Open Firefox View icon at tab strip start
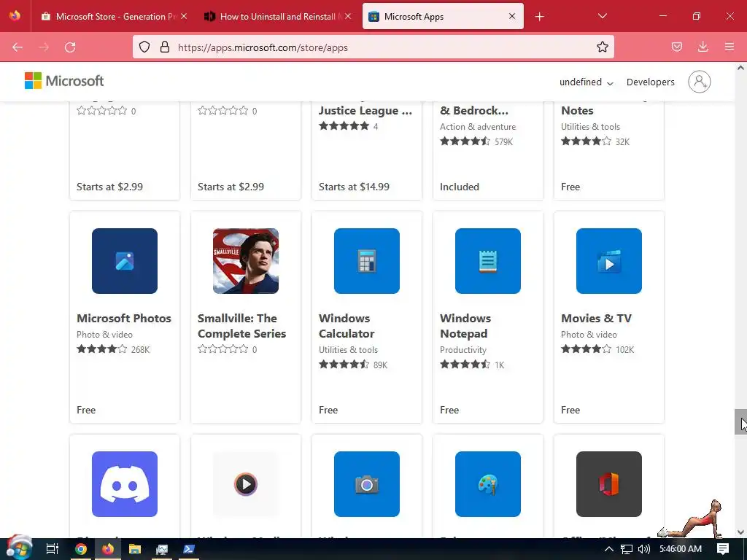This screenshot has height=560, width=747. [15, 16]
